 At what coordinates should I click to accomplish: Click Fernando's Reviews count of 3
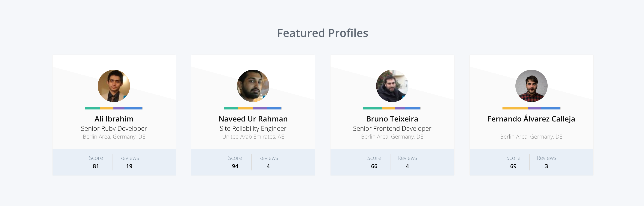point(546,166)
